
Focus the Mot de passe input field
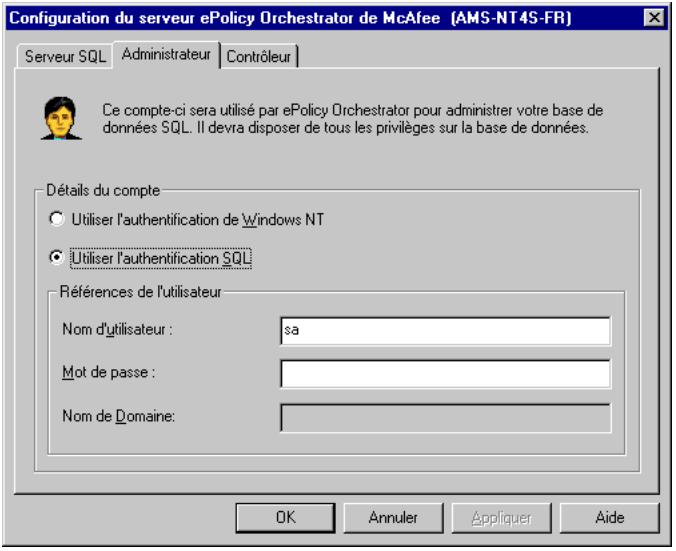pyautogui.click(x=445, y=374)
